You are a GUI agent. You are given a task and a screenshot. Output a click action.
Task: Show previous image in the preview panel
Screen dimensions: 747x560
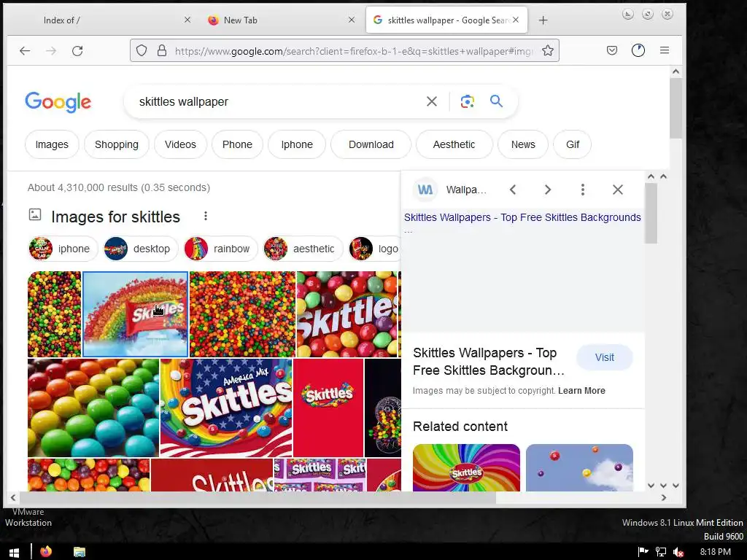point(513,190)
